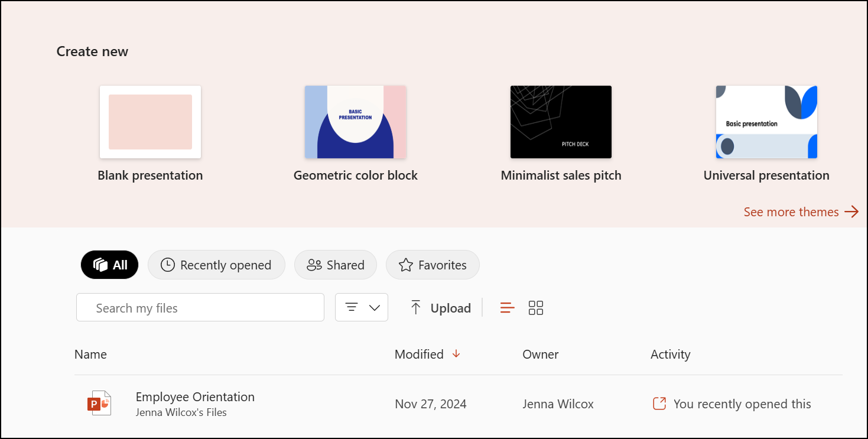Select the Shared filter pill

tap(335, 265)
